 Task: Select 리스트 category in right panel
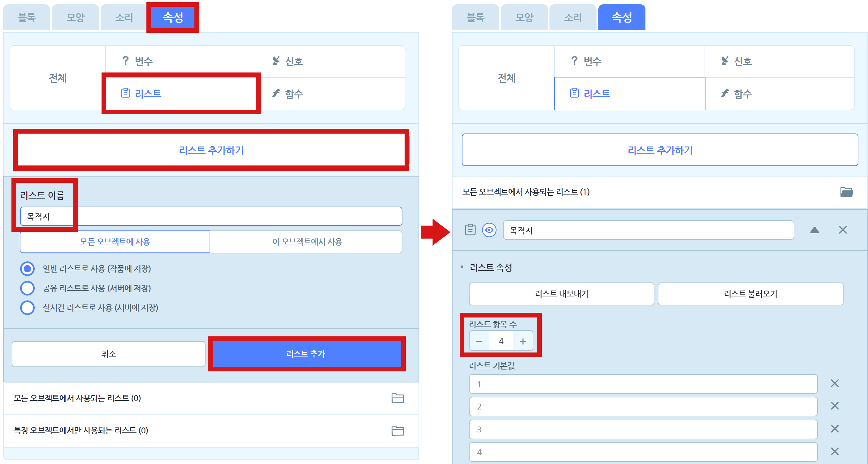[629, 94]
